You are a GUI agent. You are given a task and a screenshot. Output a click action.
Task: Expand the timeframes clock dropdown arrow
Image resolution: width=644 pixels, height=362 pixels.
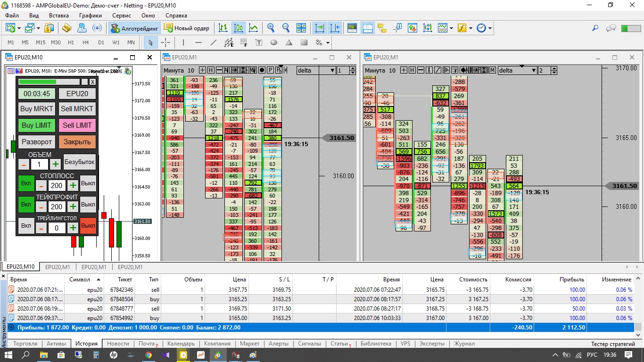(x=490, y=28)
